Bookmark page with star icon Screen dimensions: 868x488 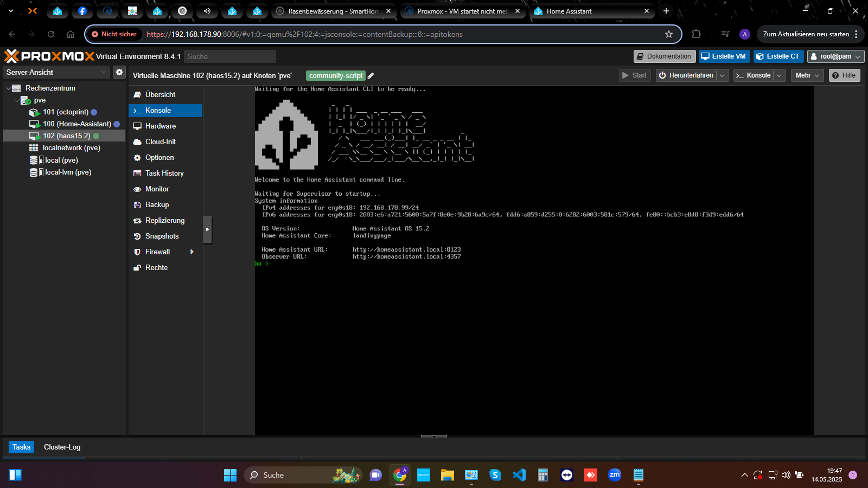point(669,34)
